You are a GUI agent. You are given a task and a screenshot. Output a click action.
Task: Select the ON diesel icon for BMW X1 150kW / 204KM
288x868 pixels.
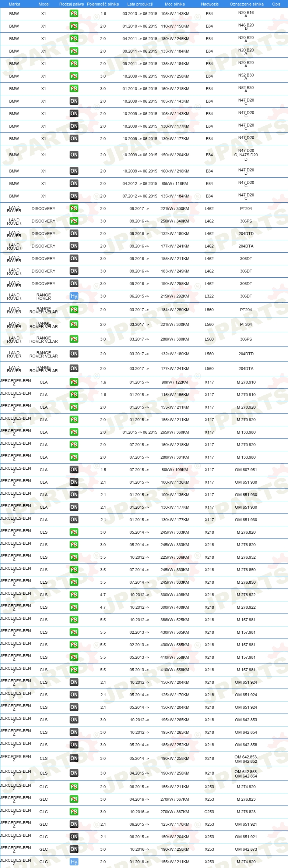click(x=74, y=155)
